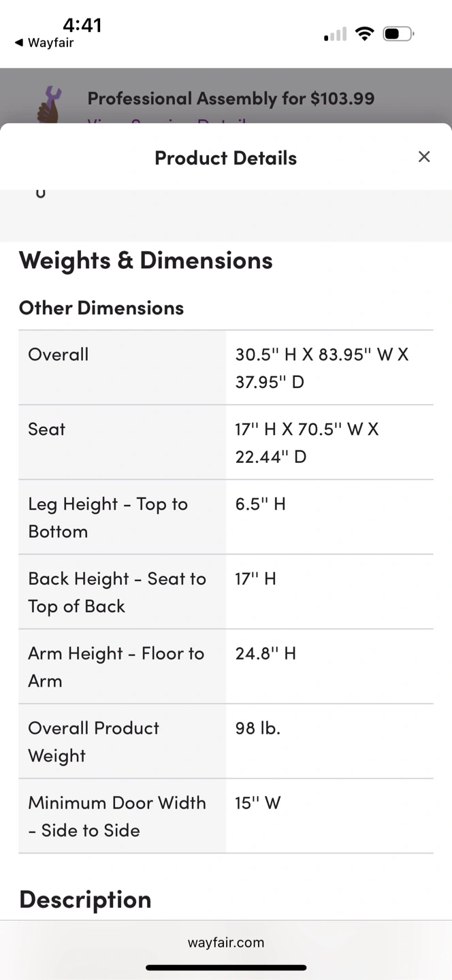Tap the purple wrench assembly icon
The width and height of the screenshot is (452, 980).
(48, 104)
